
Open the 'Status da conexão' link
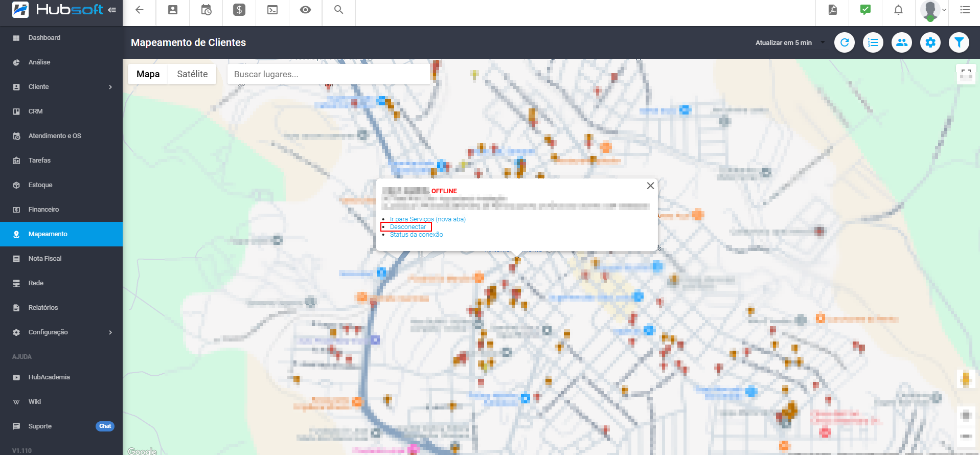click(x=416, y=235)
